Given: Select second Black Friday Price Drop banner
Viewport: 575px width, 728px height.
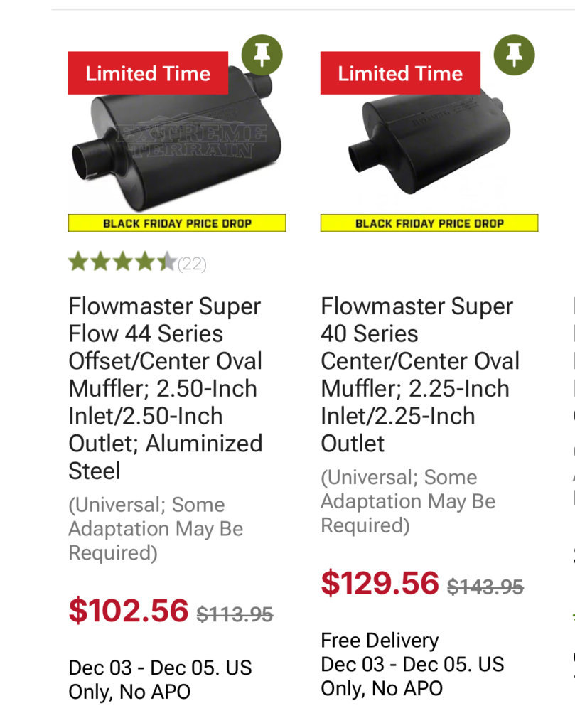Looking at the screenshot, I should [429, 223].
